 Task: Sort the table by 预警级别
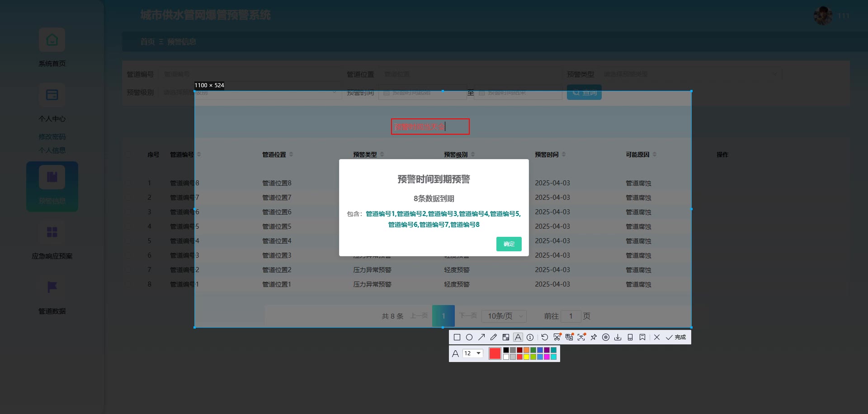point(473,155)
